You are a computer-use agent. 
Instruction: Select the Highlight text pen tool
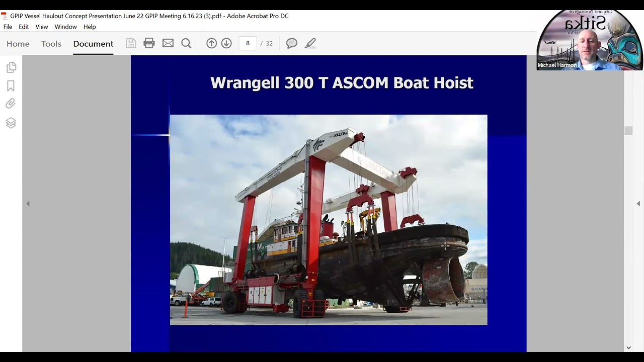310,43
